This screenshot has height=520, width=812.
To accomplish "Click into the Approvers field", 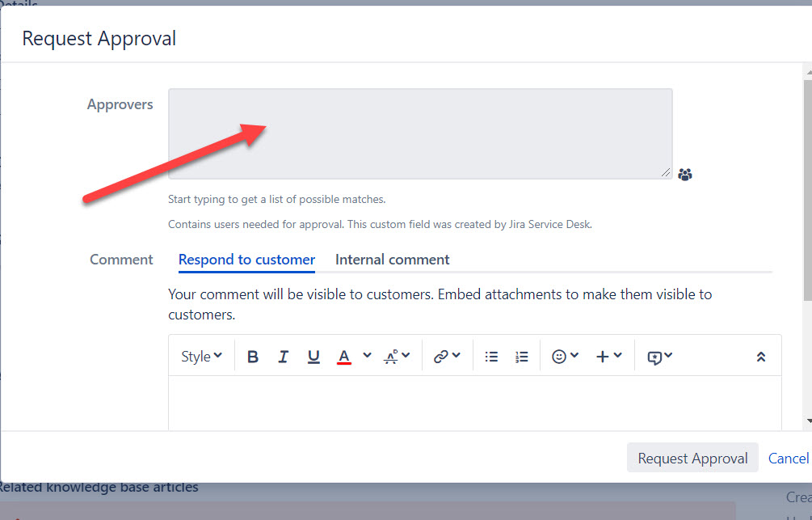I will tap(420, 133).
